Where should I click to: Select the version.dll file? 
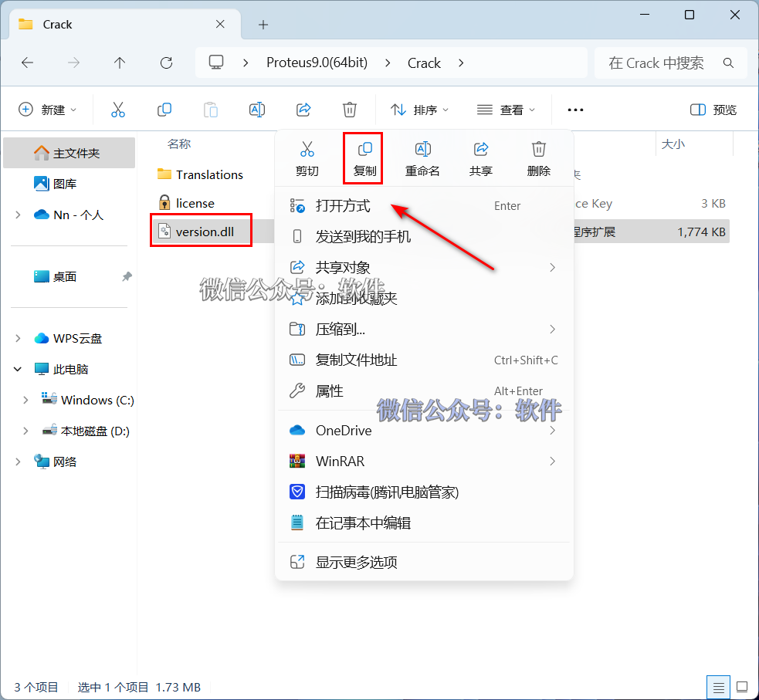pos(196,232)
